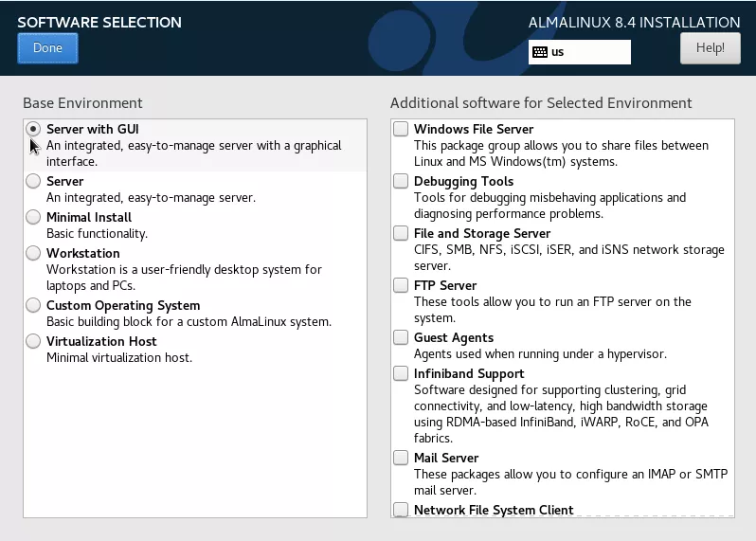
Task: Click 'File and Storage Server' label
Action: pyautogui.click(x=482, y=234)
